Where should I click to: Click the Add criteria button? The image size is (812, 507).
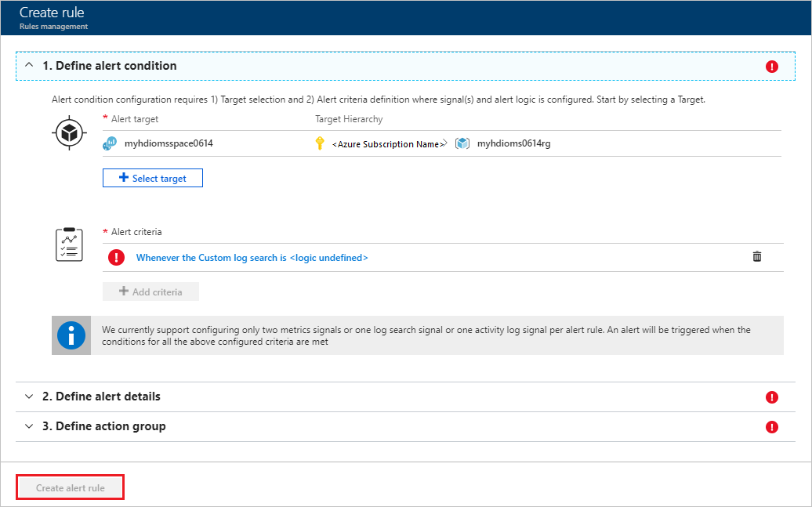150,292
